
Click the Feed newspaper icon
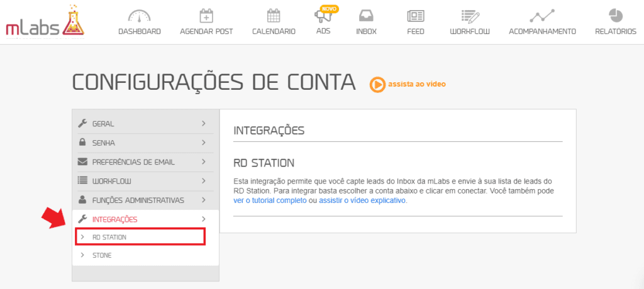tap(416, 16)
